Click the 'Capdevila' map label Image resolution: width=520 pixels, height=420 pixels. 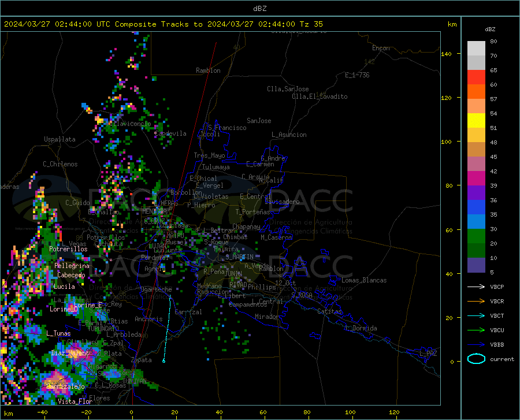[x=170, y=133]
